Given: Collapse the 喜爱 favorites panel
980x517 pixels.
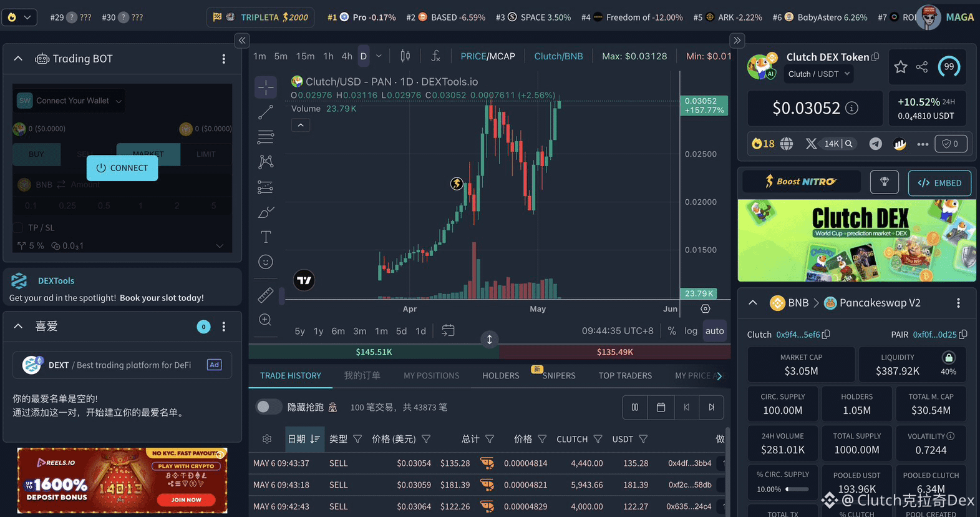Looking at the screenshot, I should 18,327.
